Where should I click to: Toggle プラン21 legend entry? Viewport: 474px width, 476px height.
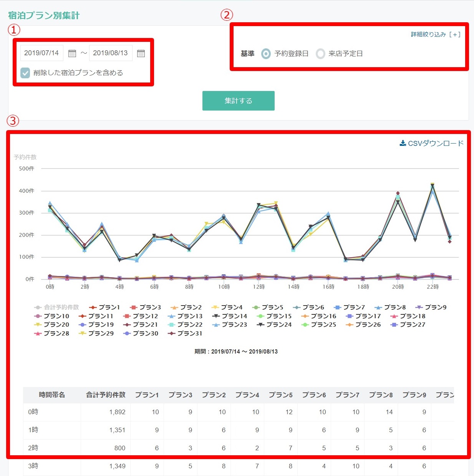click(141, 324)
